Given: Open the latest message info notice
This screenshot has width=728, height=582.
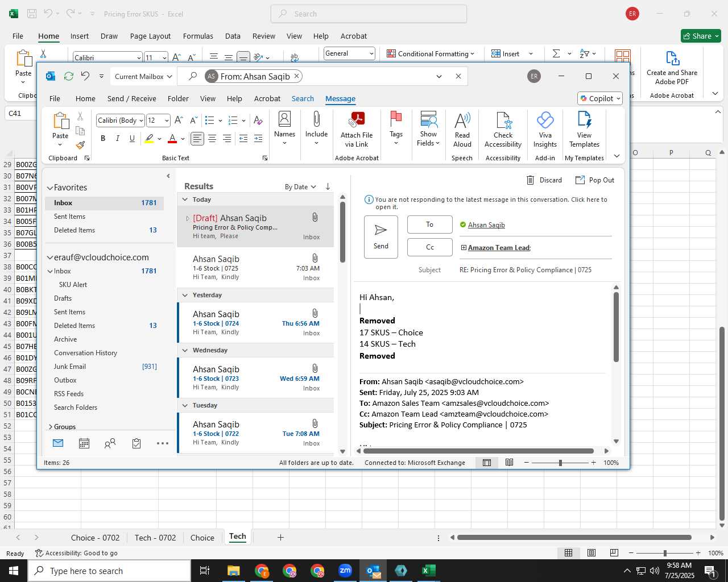Looking at the screenshot, I should [x=487, y=203].
